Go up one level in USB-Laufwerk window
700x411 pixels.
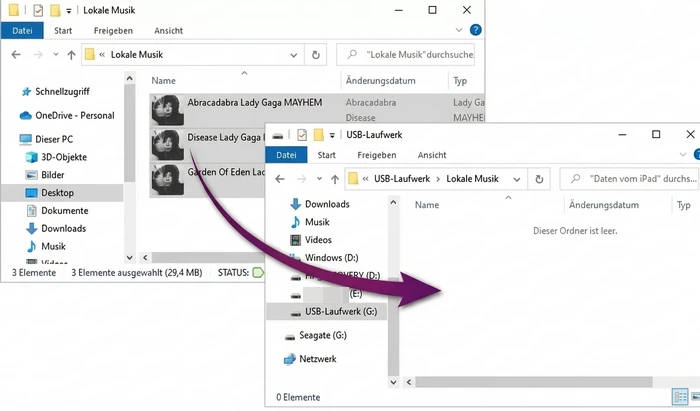coord(335,179)
